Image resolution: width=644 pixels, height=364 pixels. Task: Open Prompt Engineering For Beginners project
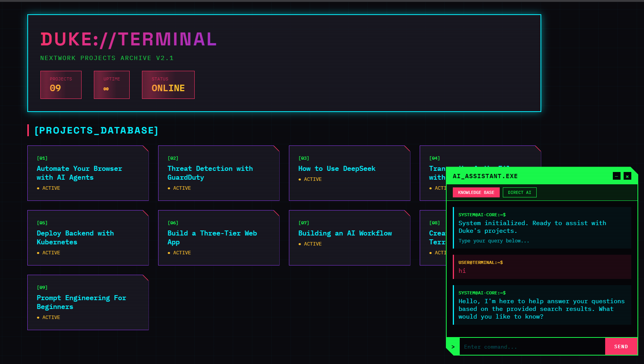pos(88,302)
